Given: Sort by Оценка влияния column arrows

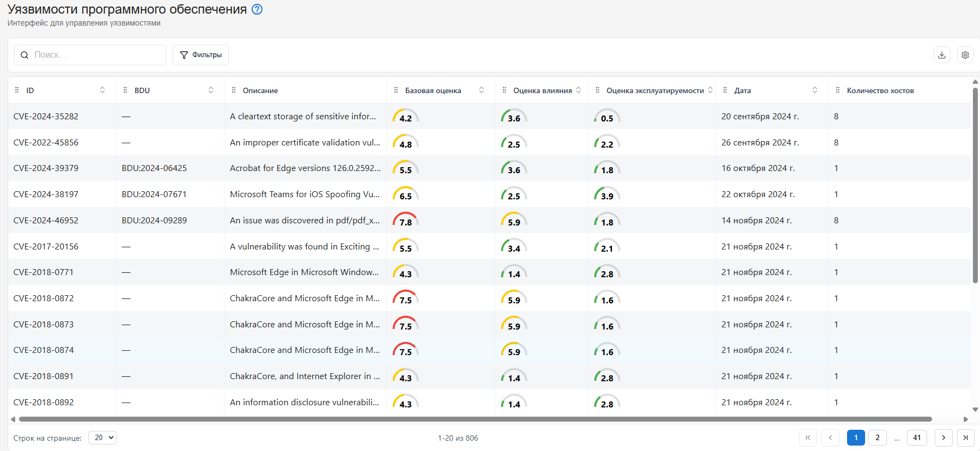Looking at the screenshot, I should (x=579, y=90).
